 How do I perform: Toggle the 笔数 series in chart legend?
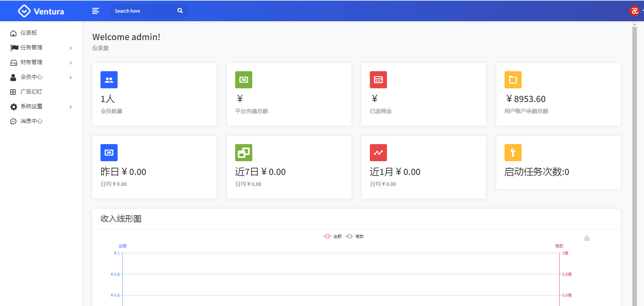[x=355, y=237]
